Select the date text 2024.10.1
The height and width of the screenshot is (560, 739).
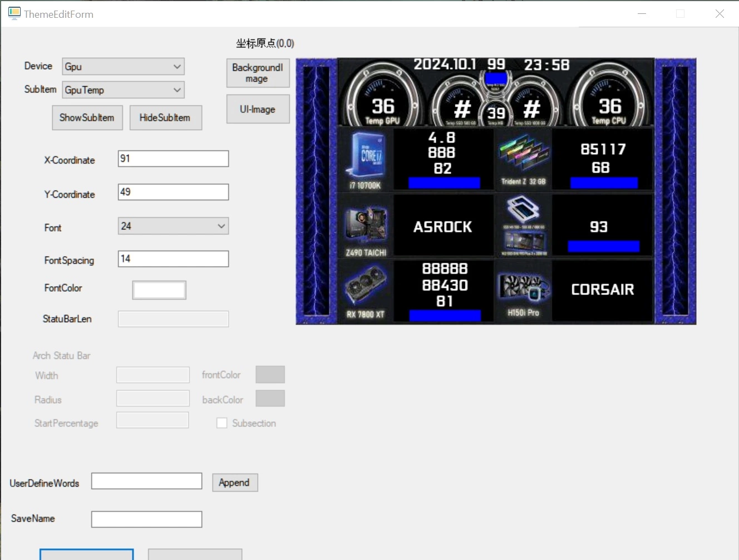[445, 65]
